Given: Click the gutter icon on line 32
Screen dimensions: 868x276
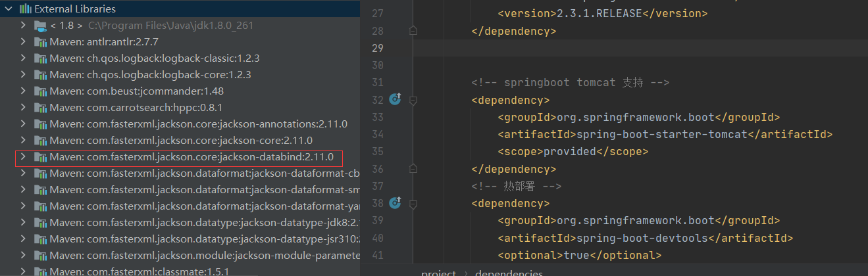Looking at the screenshot, I should [x=395, y=99].
